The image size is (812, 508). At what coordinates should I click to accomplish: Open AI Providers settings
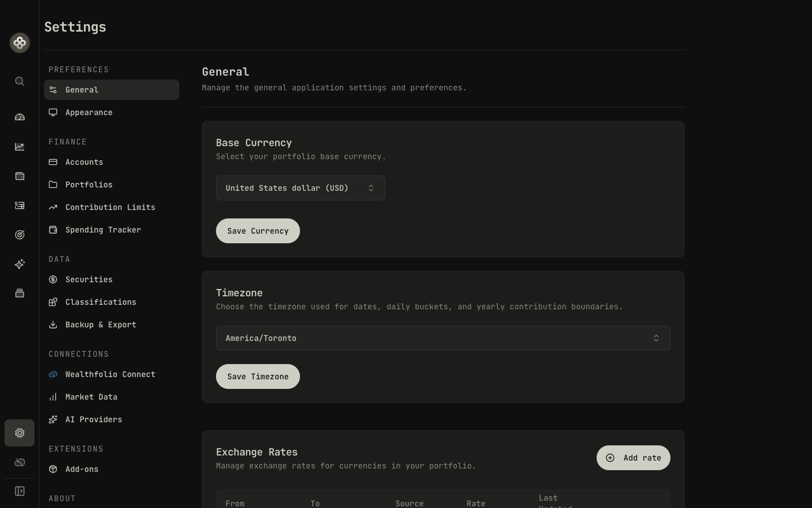112,419
